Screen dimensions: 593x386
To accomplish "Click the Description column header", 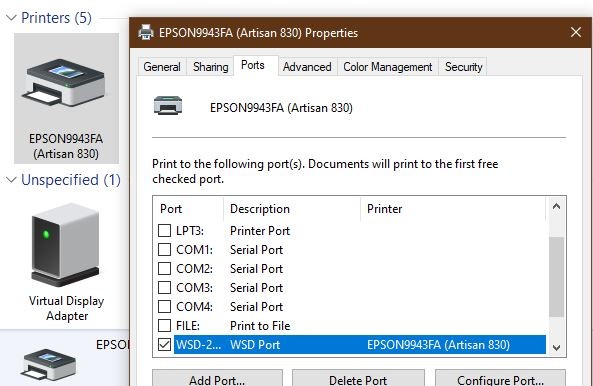I will pyautogui.click(x=292, y=209).
